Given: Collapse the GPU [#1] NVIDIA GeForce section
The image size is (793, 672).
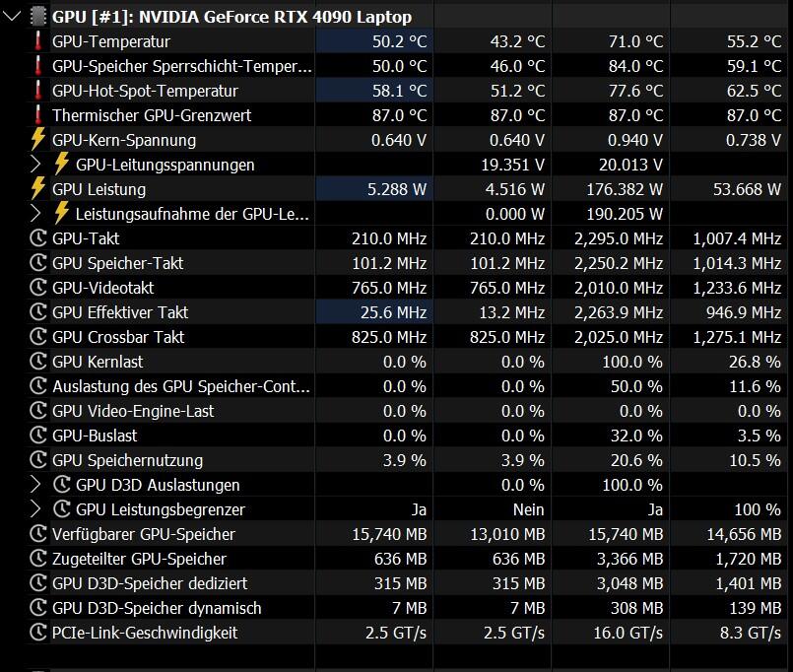Looking at the screenshot, I should coord(11,17).
